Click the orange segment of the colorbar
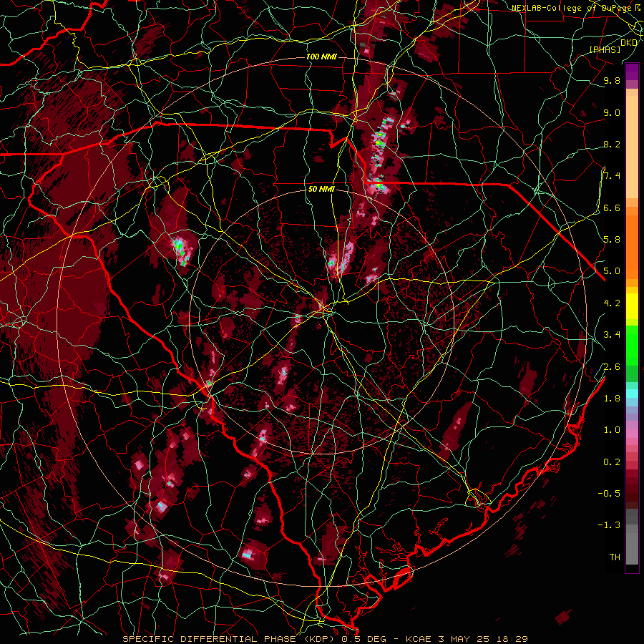Screen dimensions: 644x644 [x=632, y=243]
